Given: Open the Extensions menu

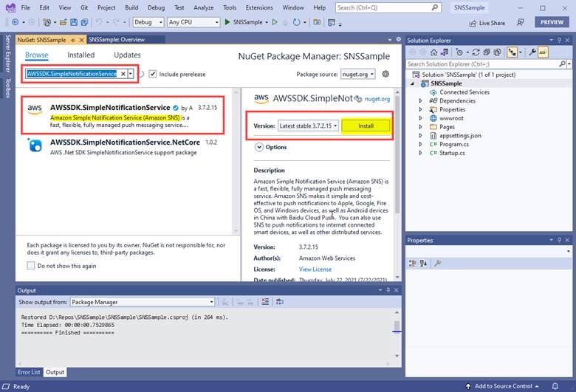Looking at the screenshot, I should (259, 7).
